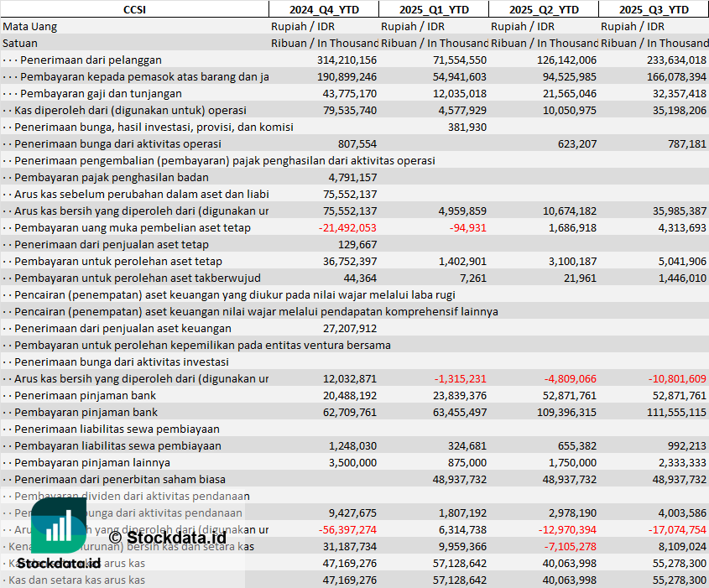Select the CCSI header cell
This screenshot has width=709, height=588.
tap(135, 9)
